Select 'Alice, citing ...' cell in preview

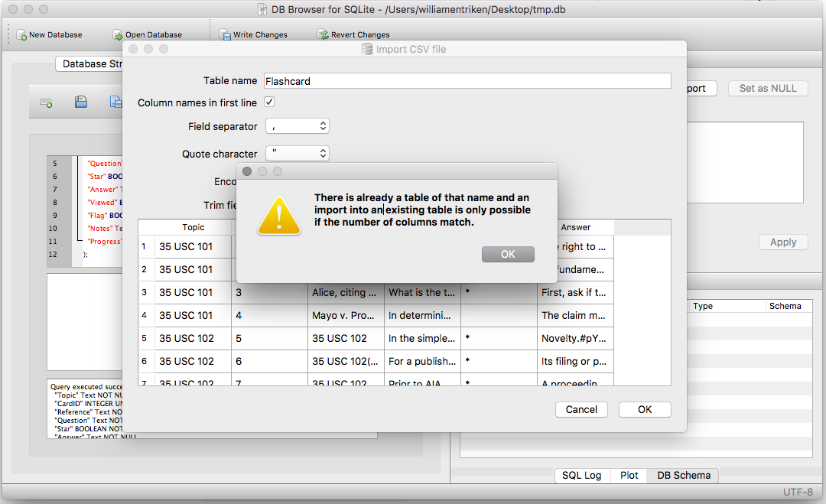click(346, 292)
